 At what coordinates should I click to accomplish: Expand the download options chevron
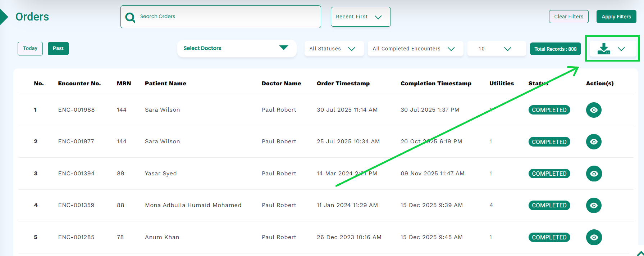point(621,49)
